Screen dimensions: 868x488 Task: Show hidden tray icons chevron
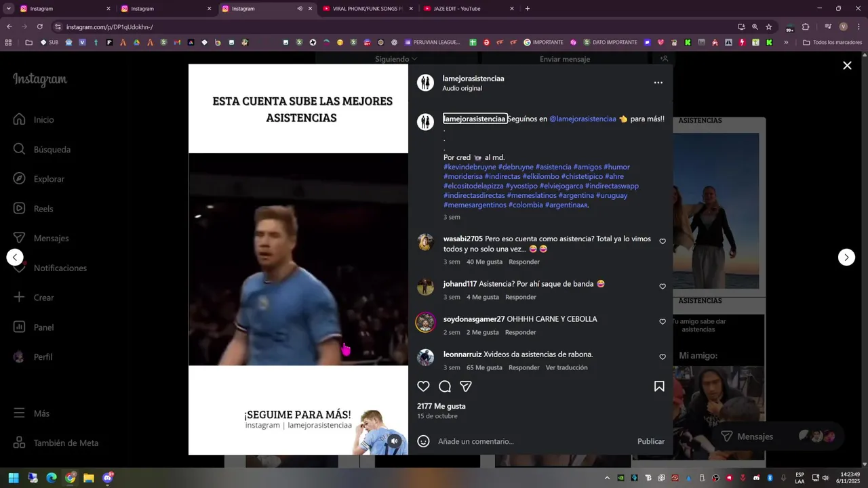(607, 478)
